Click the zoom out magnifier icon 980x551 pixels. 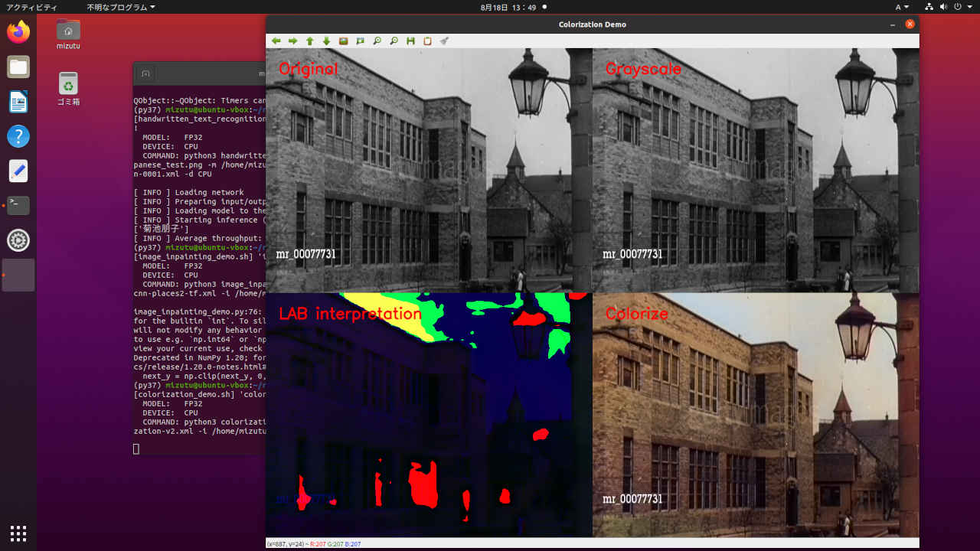coord(394,41)
